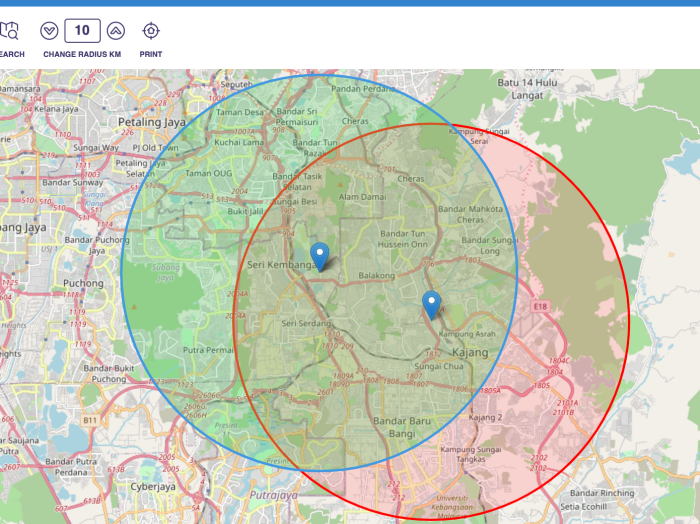Click the map search icon
700x524 pixels.
point(10,31)
